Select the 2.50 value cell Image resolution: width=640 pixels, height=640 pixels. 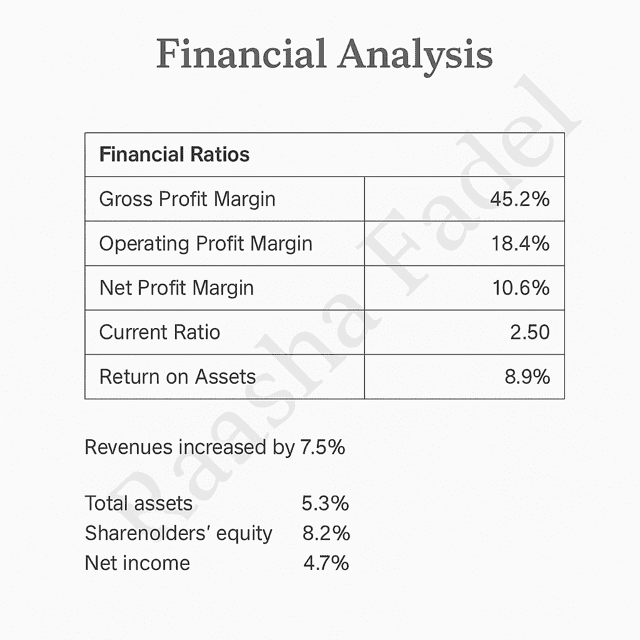pos(529,332)
